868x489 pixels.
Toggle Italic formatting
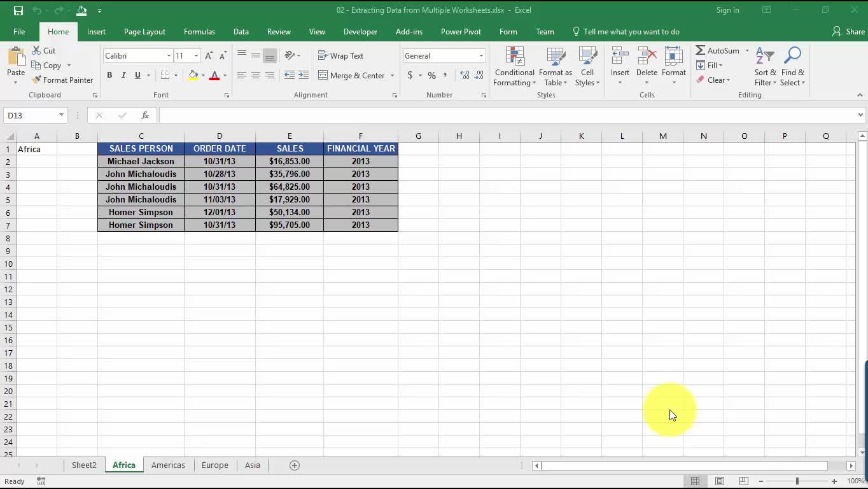[x=123, y=75]
